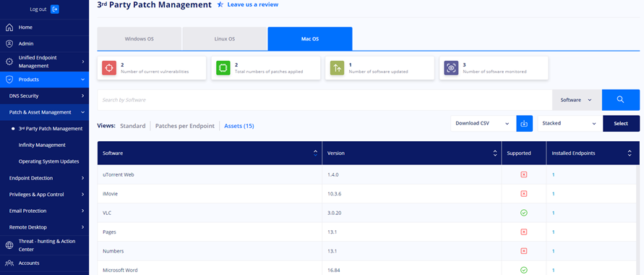Click unsupported X icon for Pages
This screenshot has height=275, width=644.
(524, 232)
